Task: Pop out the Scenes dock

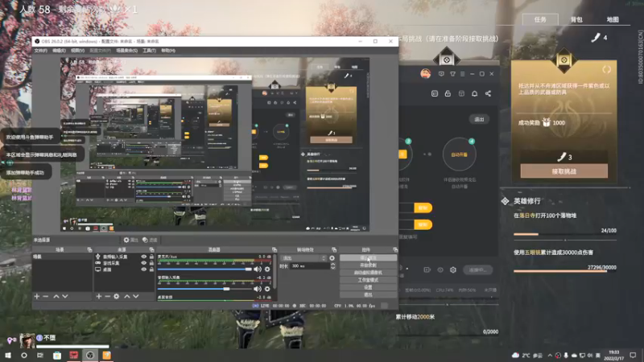Action: 89,249
